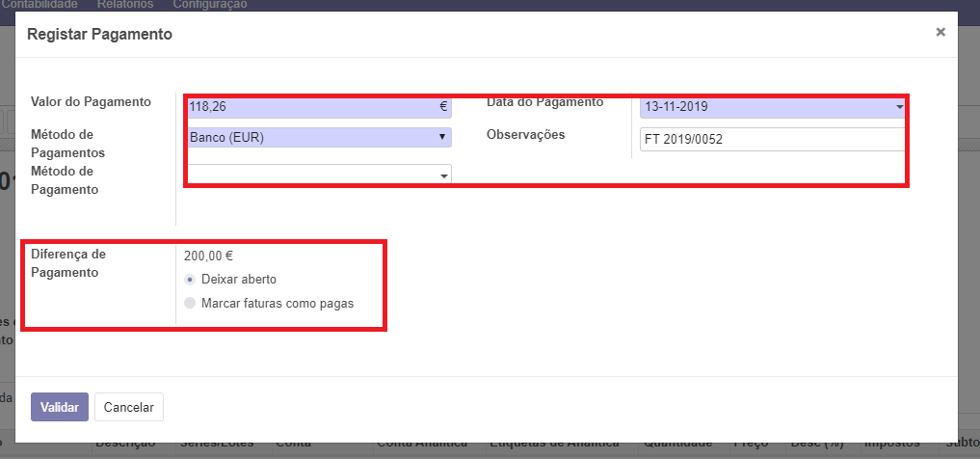Open the Banco (EUR) journal dropdown

coord(320,138)
